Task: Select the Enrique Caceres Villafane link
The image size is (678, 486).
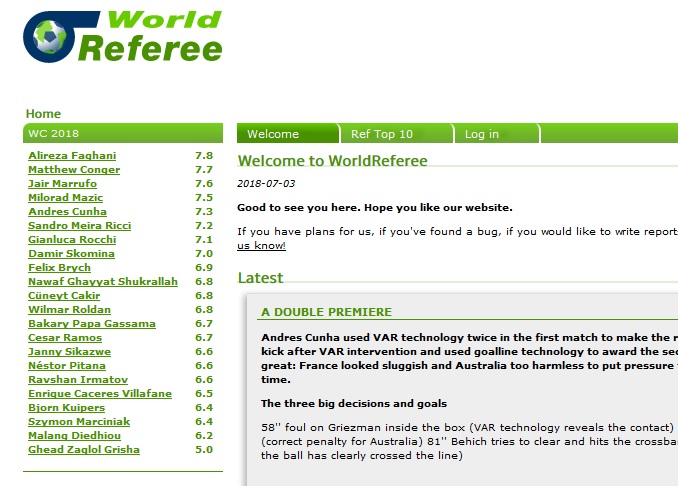Action: [100, 393]
